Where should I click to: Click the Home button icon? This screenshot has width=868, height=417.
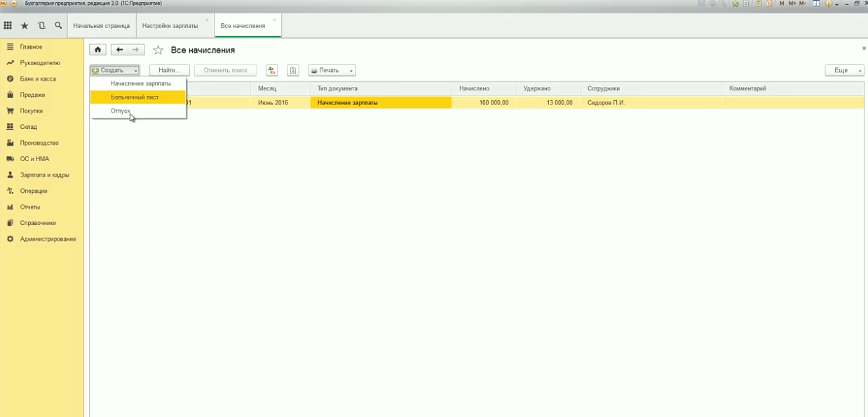(97, 50)
